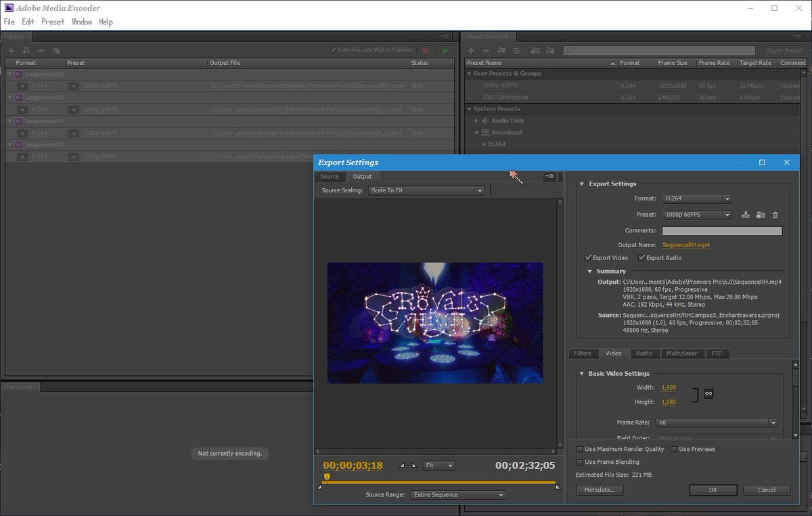
Task: Click the SequenceRH.mp4 output name link
Action: (x=686, y=245)
